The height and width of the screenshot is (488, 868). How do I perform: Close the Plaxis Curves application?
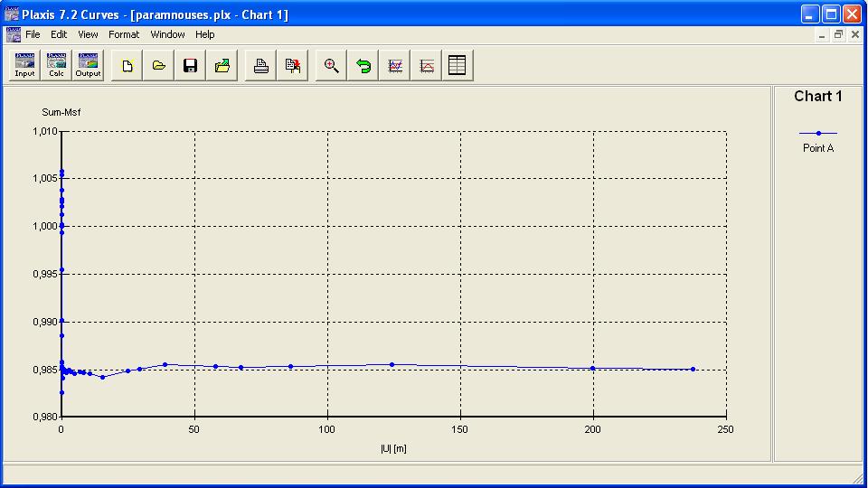pyautogui.click(x=852, y=14)
